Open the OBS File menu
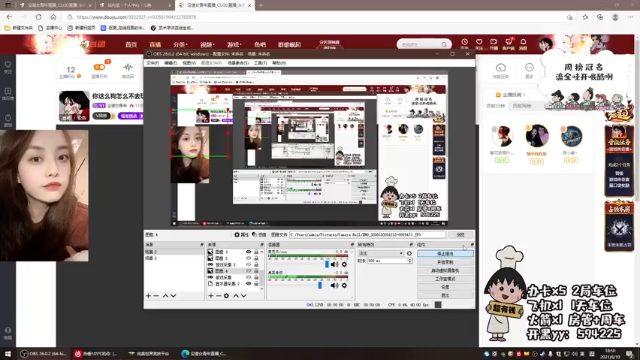 (152, 63)
